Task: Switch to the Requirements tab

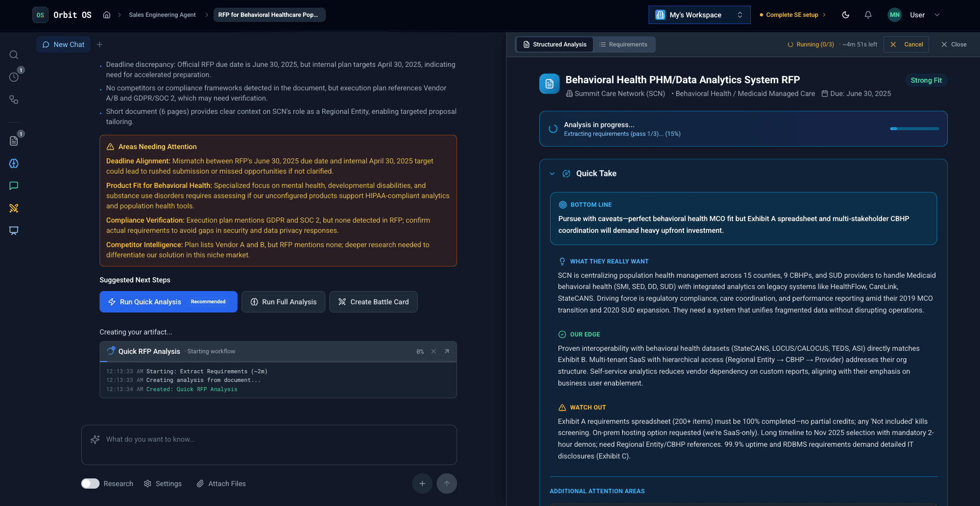Action: coord(624,44)
